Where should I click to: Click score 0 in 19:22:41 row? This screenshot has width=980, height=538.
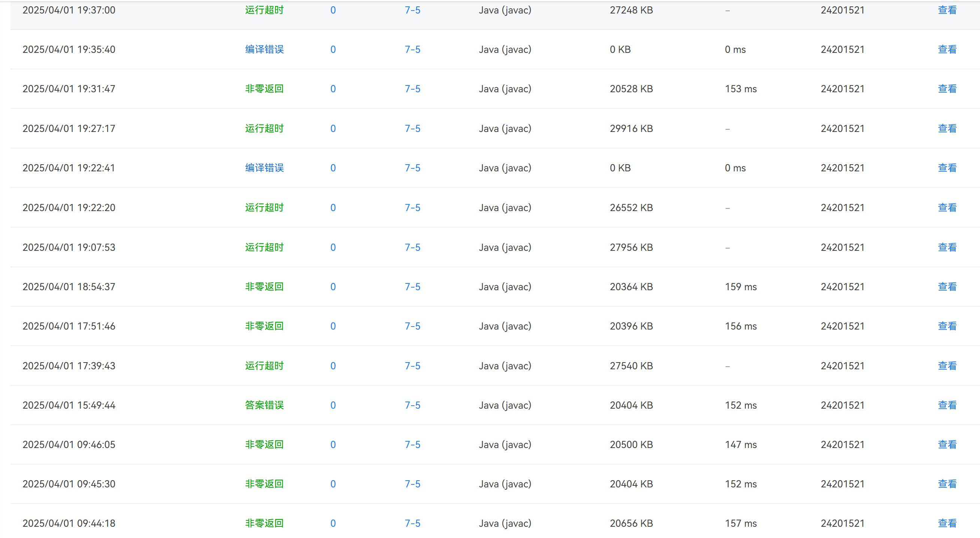pos(333,168)
